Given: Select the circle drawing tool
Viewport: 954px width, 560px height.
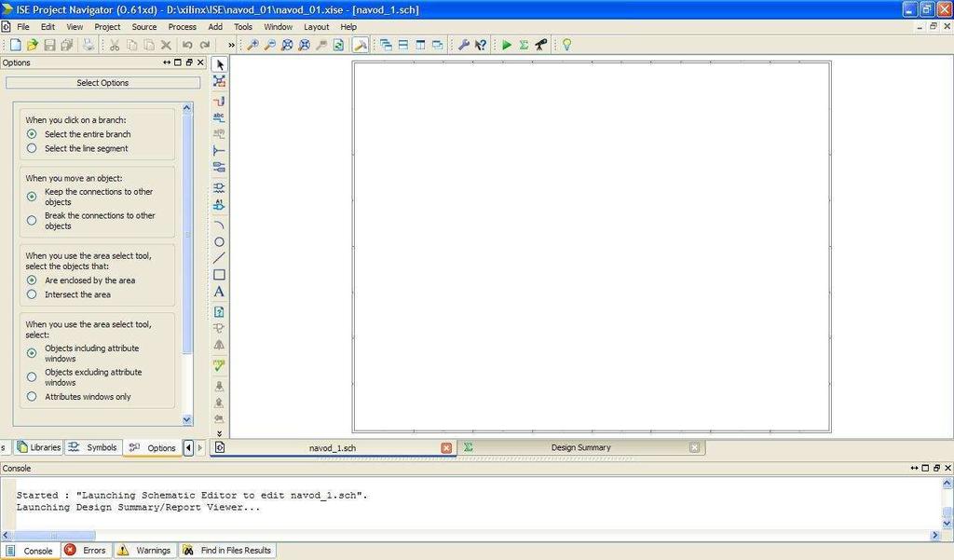Looking at the screenshot, I should click(219, 241).
